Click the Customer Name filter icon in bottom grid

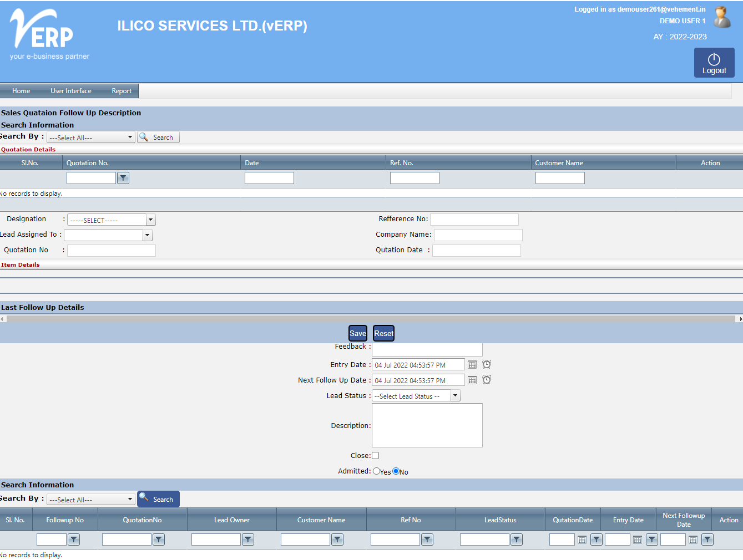[x=337, y=539]
